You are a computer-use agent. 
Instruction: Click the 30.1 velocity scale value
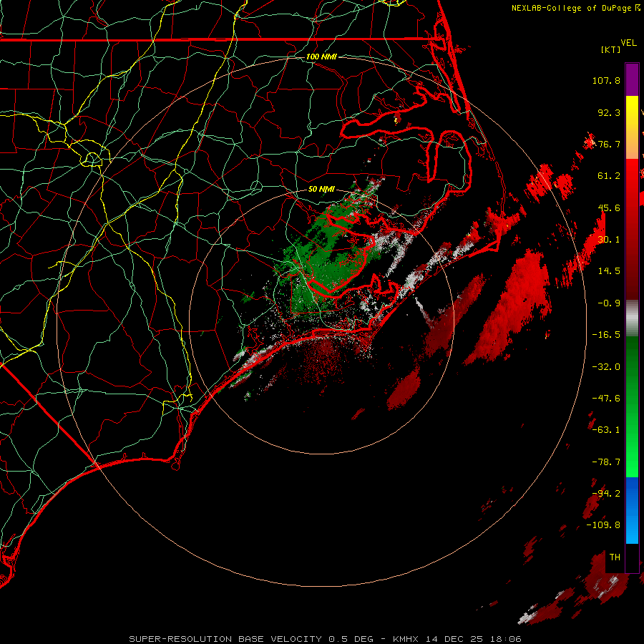click(609, 240)
